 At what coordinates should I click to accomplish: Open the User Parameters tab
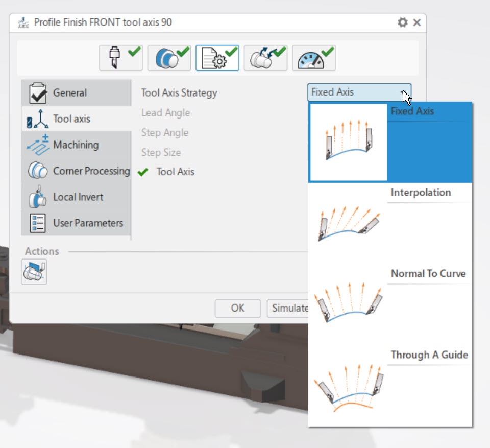[x=76, y=223]
